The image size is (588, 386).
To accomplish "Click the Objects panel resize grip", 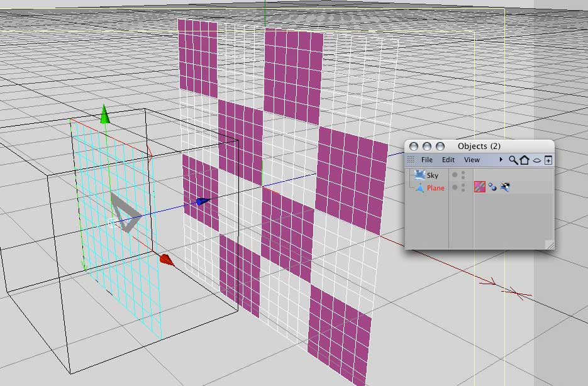I will [550, 245].
